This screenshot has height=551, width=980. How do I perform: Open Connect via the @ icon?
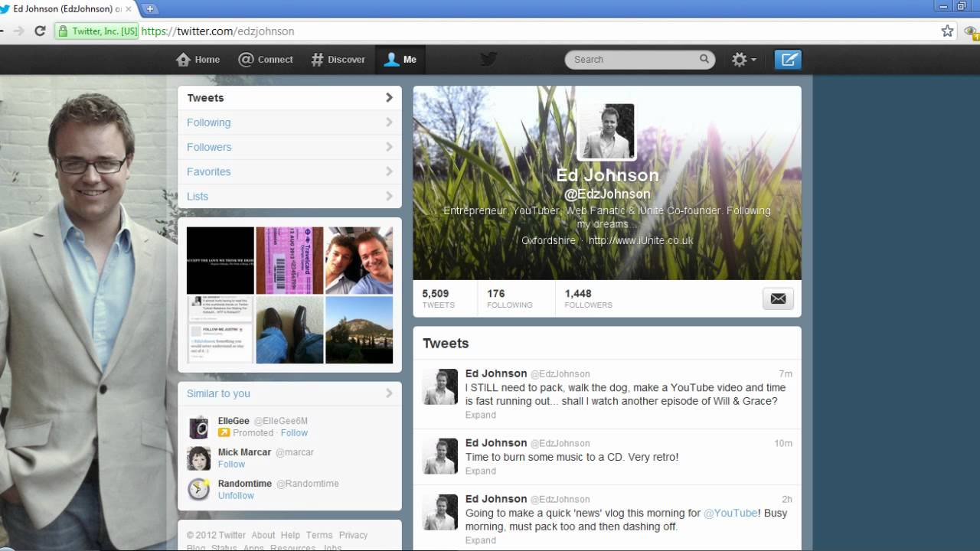[x=246, y=60]
